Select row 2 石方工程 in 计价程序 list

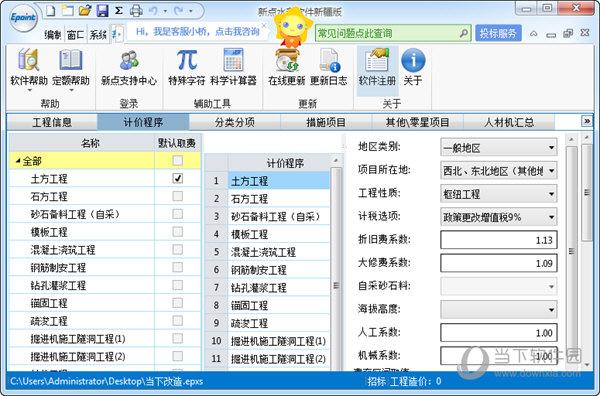(x=279, y=199)
